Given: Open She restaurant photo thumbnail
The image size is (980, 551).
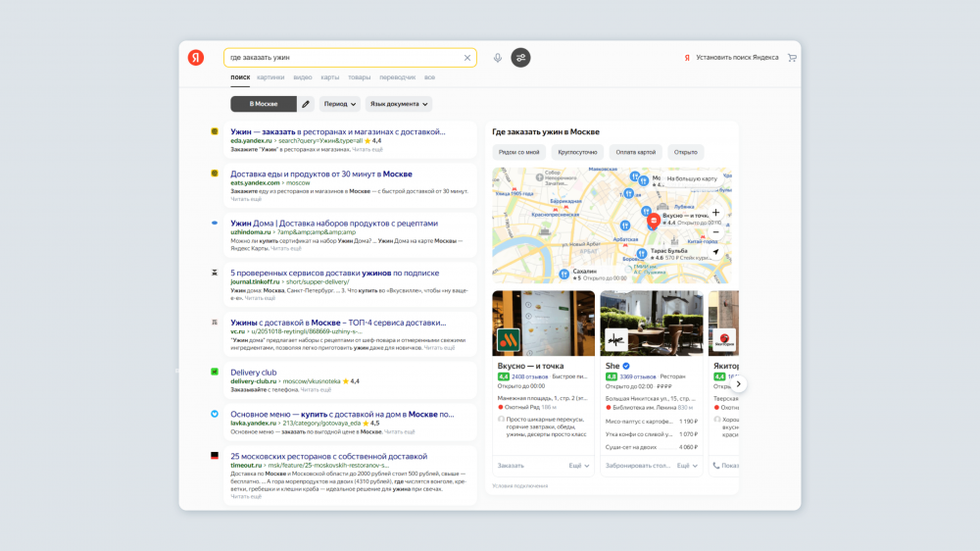Looking at the screenshot, I should [x=652, y=324].
